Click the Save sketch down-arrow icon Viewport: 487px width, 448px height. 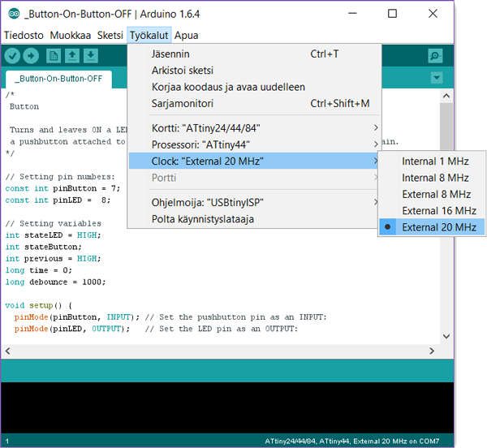[x=91, y=56]
